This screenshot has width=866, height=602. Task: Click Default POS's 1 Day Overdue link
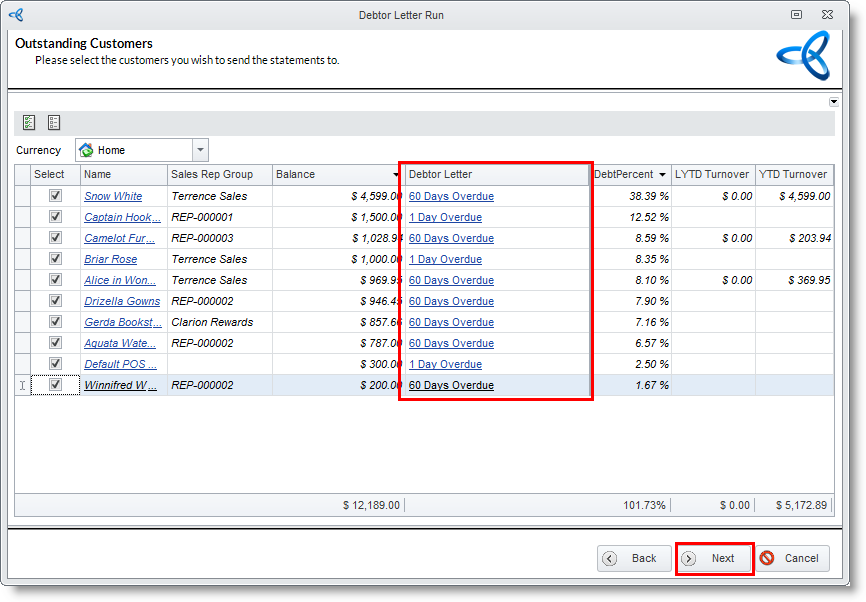point(445,364)
